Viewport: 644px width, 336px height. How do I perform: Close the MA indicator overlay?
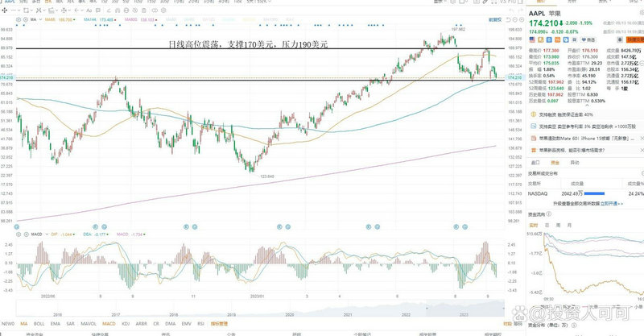[x=26, y=19]
